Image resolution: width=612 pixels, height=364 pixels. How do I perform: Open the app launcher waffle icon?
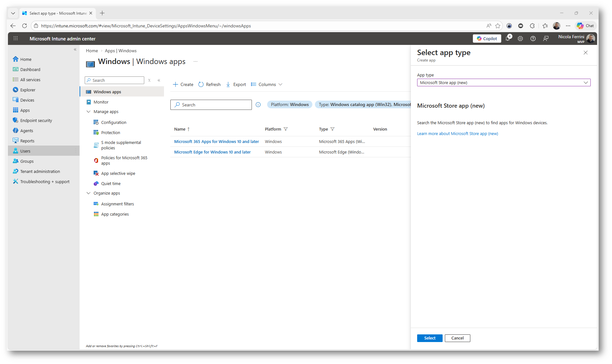pyautogui.click(x=16, y=39)
